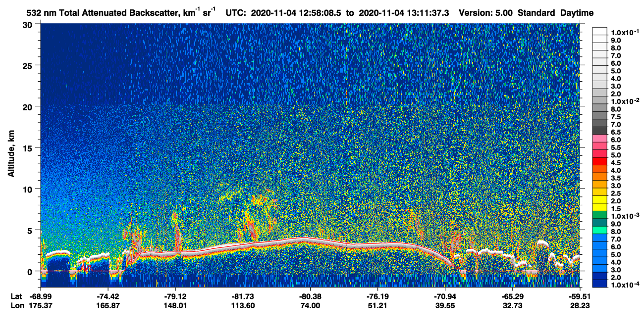Click longitude value '51.21'
Screen dimensions: 644x330
[377, 305]
